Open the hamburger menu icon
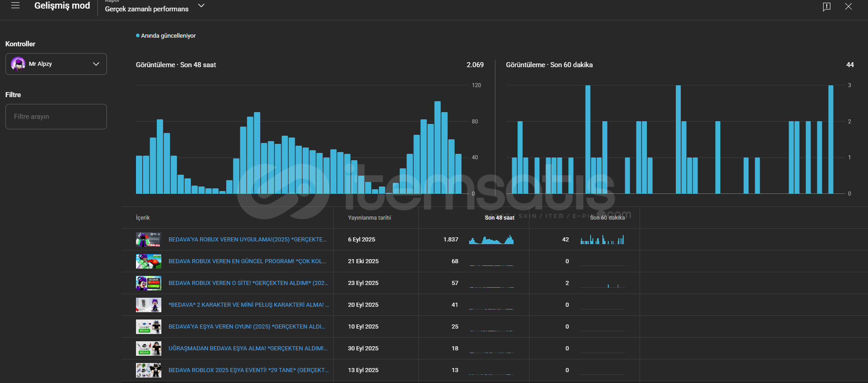 pyautogui.click(x=15, y=6)
